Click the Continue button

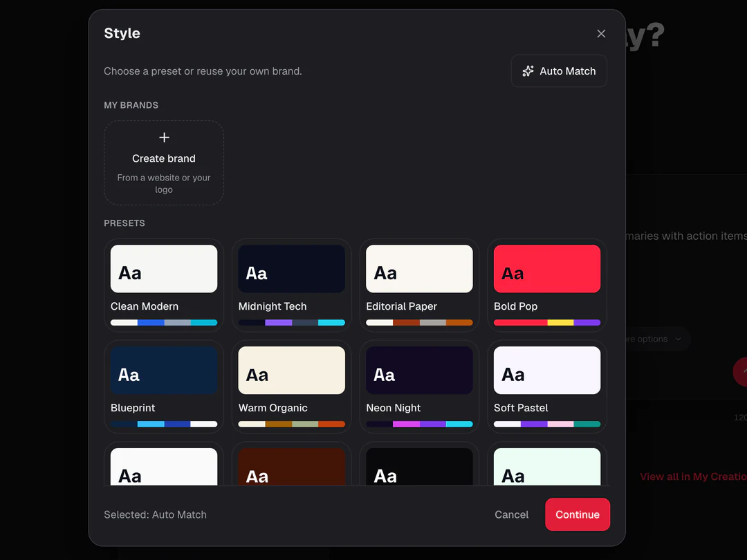(578, 514)
